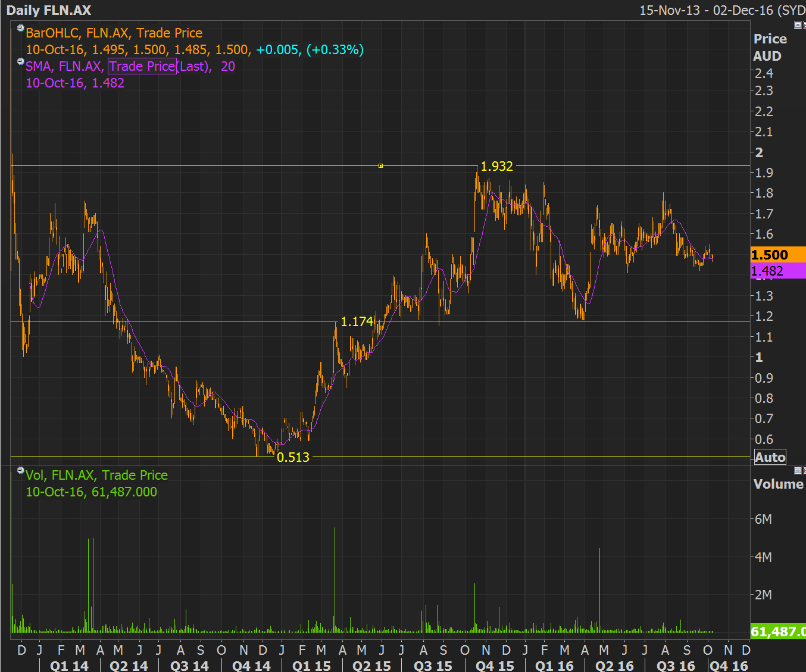Viewport: 806px width, 672px height.
Task: Click the Q1 15 quarter label
Action: (x=311, y=665)
